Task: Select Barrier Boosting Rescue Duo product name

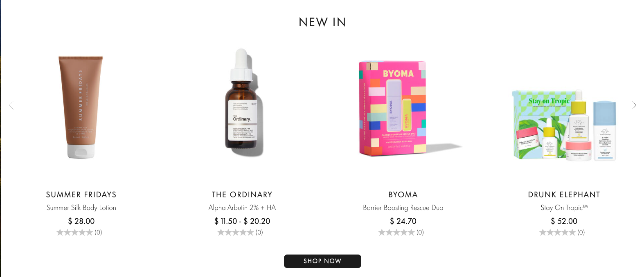Action: pos(403,208)
